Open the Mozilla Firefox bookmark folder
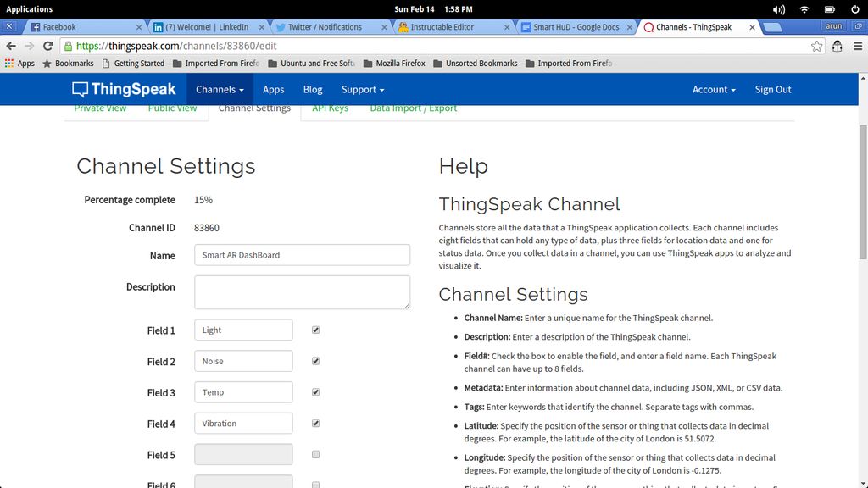 click(394, 63)
